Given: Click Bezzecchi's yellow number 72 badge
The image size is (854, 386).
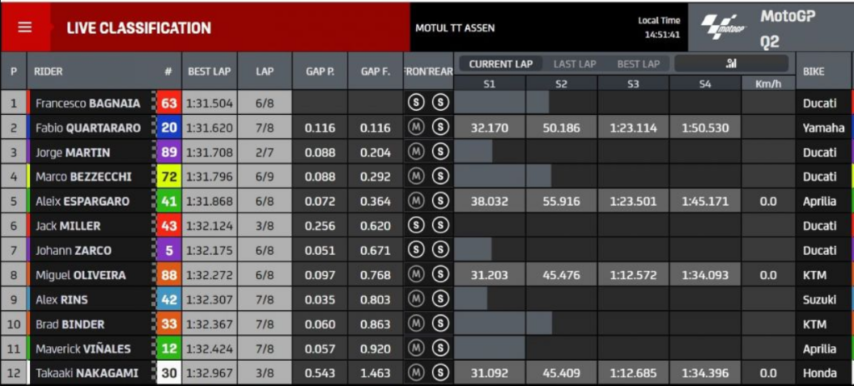Looking at the screenshot, I should coord(169,177).
